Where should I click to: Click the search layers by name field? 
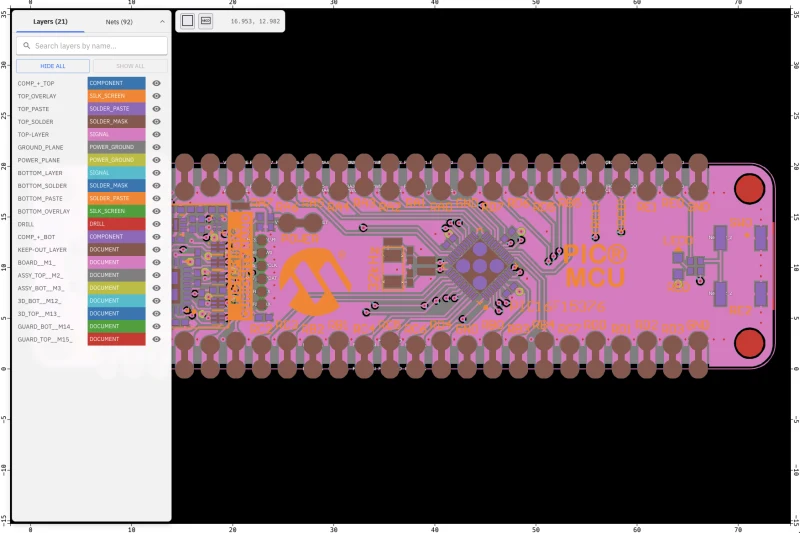[92, 45]
